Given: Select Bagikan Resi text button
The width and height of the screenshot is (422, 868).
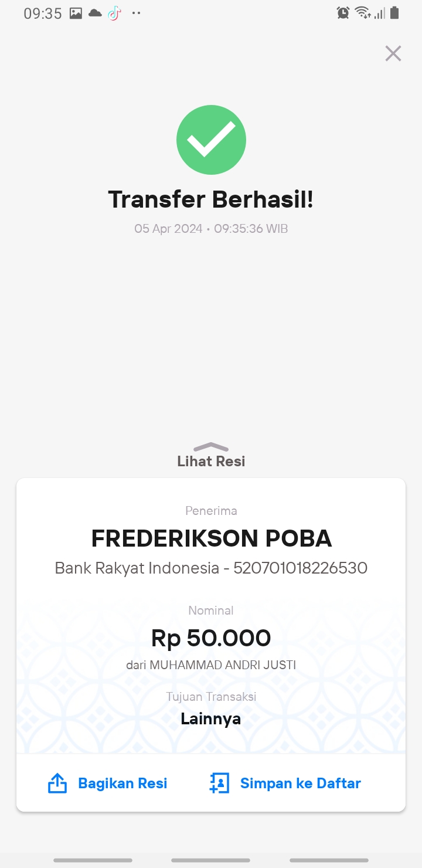Looking at the screenshot, I should click(122, 783).
